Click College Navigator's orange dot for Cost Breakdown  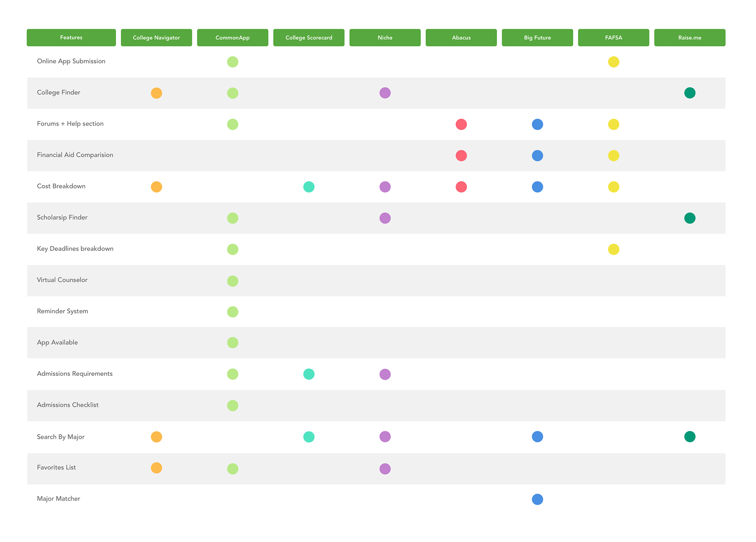point(156,187)
